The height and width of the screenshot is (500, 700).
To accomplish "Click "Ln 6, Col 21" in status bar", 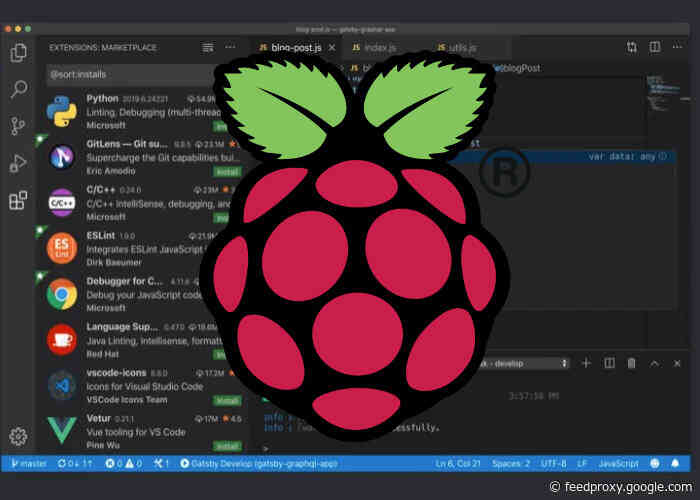I will pos(458,464).
